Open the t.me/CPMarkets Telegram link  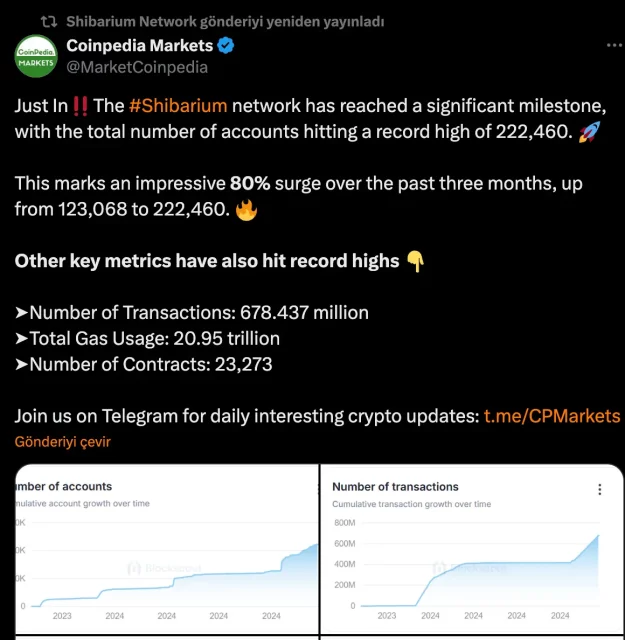tap(551, 416)
